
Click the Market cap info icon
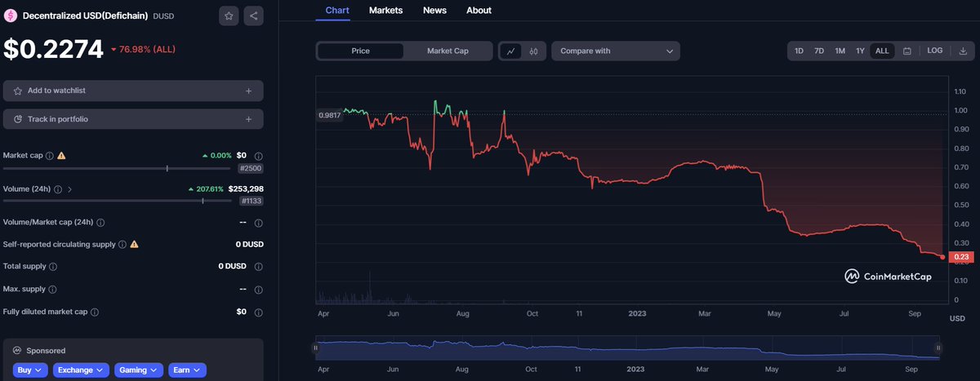tap(49, 155)
